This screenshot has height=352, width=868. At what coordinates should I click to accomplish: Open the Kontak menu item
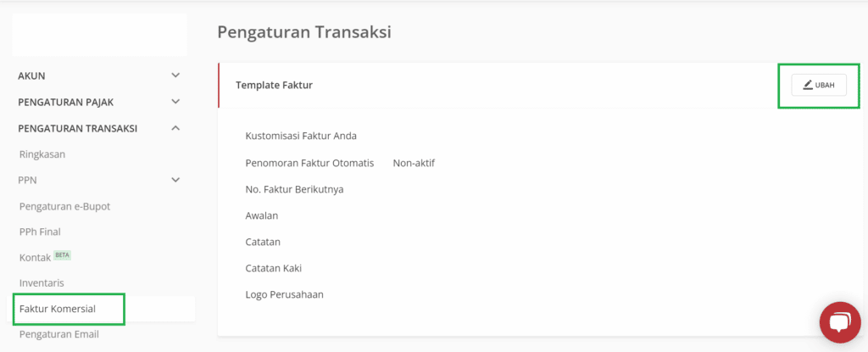click(x=35, y=258)
